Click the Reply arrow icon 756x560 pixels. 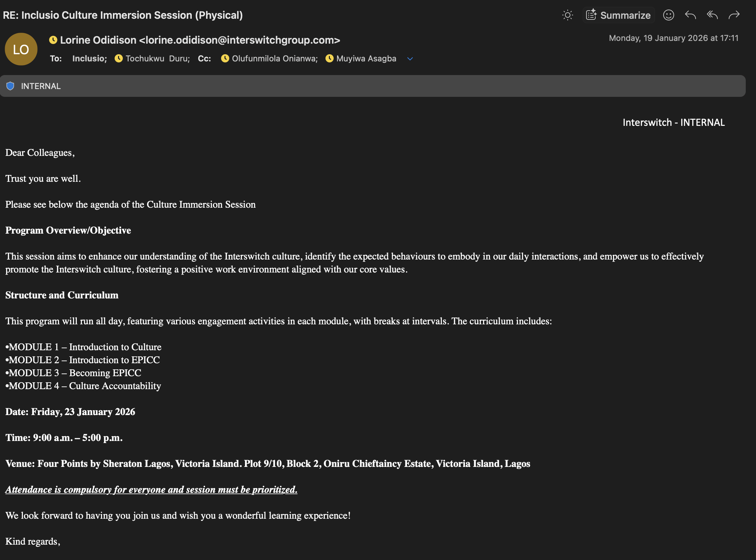pyautogui.click(x=690, y=15)
